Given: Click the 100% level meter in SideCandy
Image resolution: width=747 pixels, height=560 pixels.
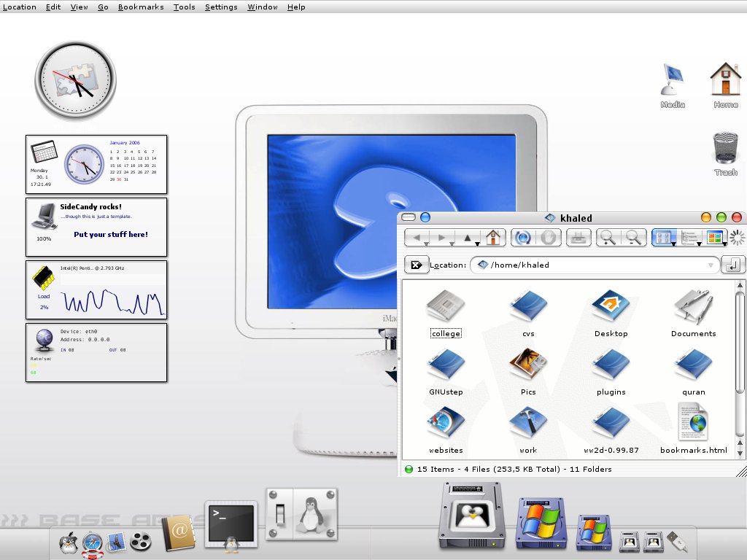Looking at the screenshot, I should pyautogui.click(x=44, y=238).
